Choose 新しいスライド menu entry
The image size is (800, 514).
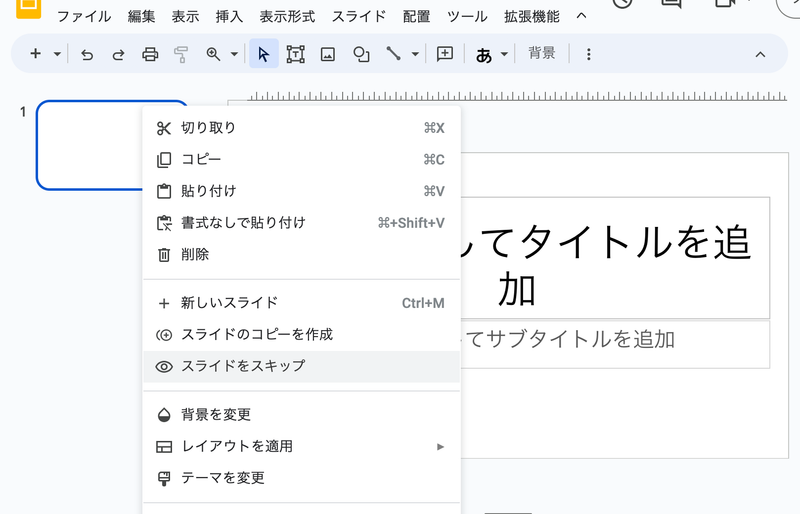pyautogui.click(x=302, y=303)
